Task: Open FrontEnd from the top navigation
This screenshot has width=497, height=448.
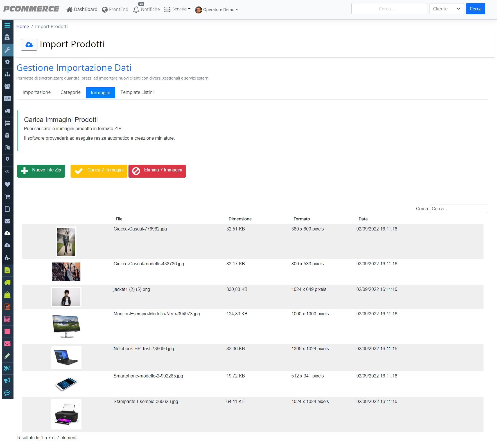Action: 115,10
